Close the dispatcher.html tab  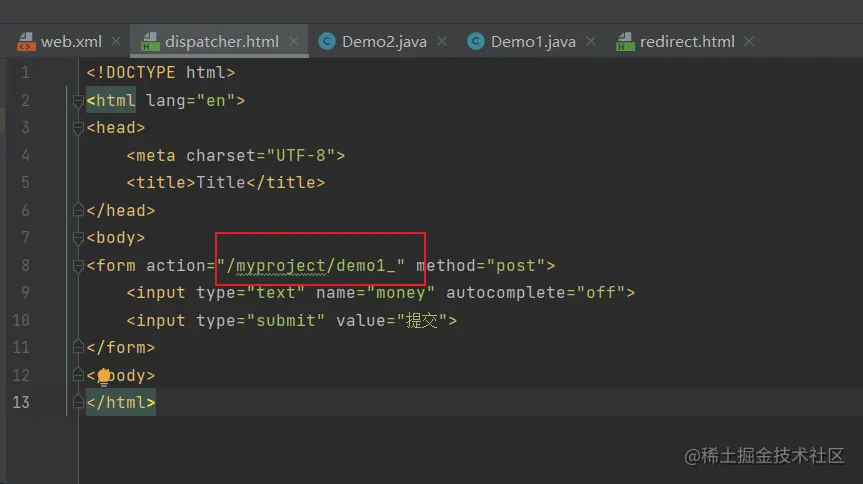pyautogui.click(x=294, y=41)
